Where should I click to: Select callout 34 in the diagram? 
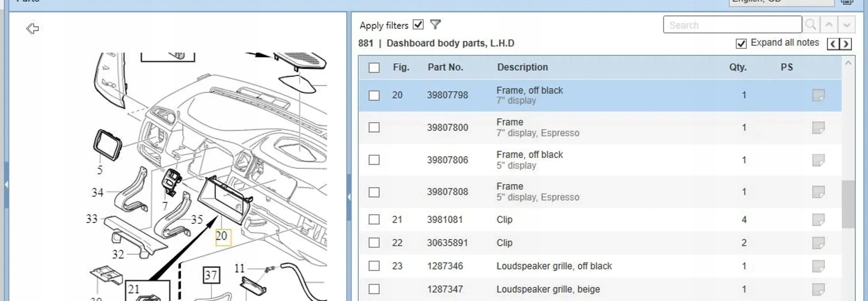97,192
